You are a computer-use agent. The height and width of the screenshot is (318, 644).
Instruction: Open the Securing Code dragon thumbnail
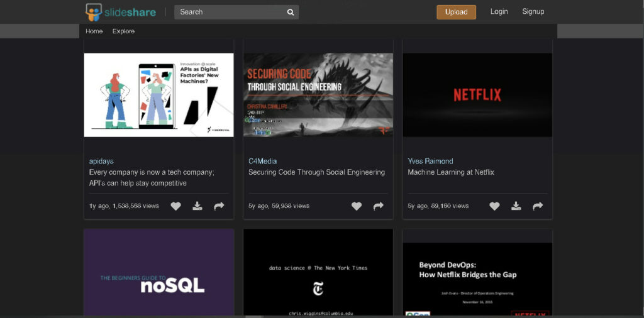pyautogui.click(x=318, y=95)
